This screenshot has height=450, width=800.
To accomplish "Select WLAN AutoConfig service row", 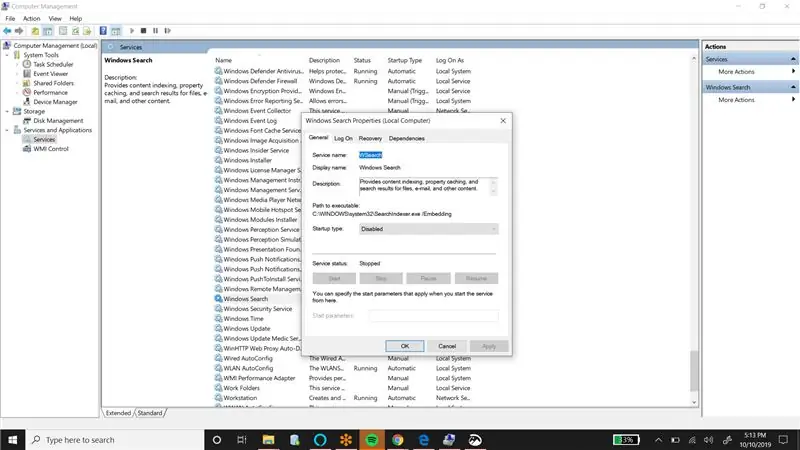I will click(344, 368).
